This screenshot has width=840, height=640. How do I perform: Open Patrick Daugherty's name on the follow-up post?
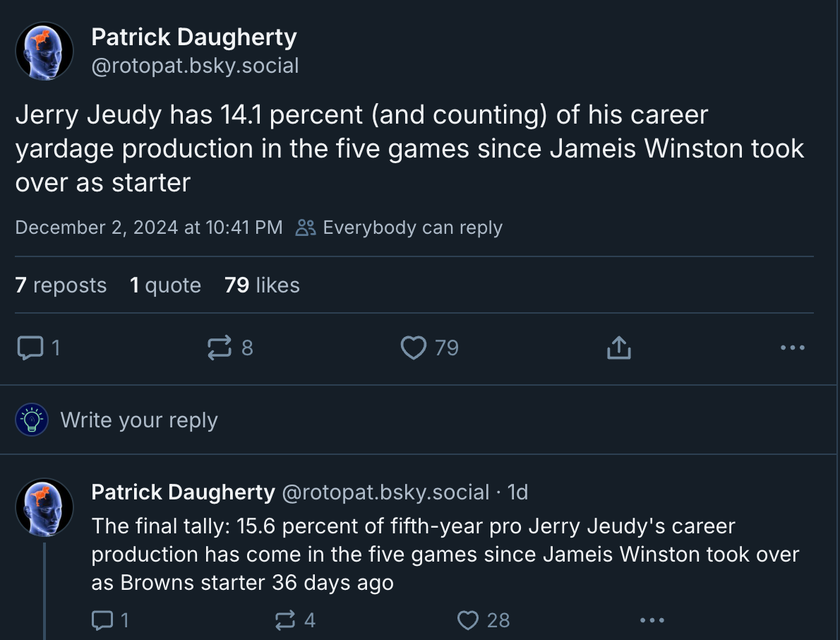click(x=183, y=492)
